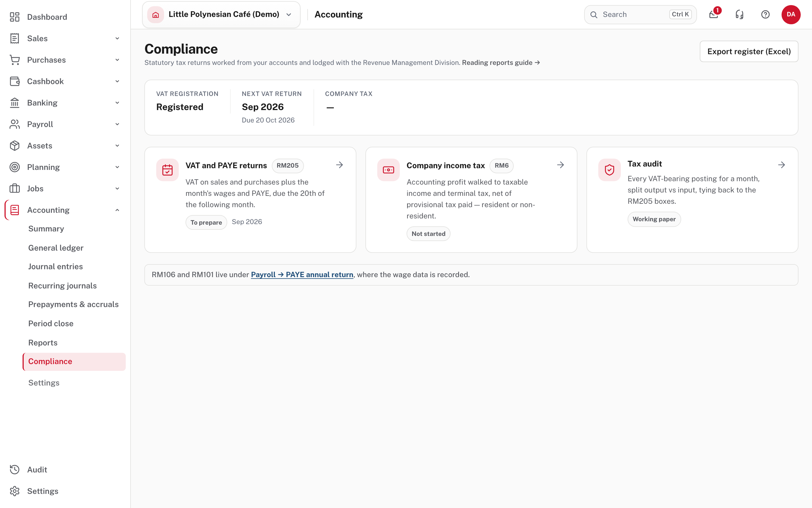Click Export register (Excel) button
Image resolution: width=812 pixels, height=508 pixels.
tap(749, 51)
